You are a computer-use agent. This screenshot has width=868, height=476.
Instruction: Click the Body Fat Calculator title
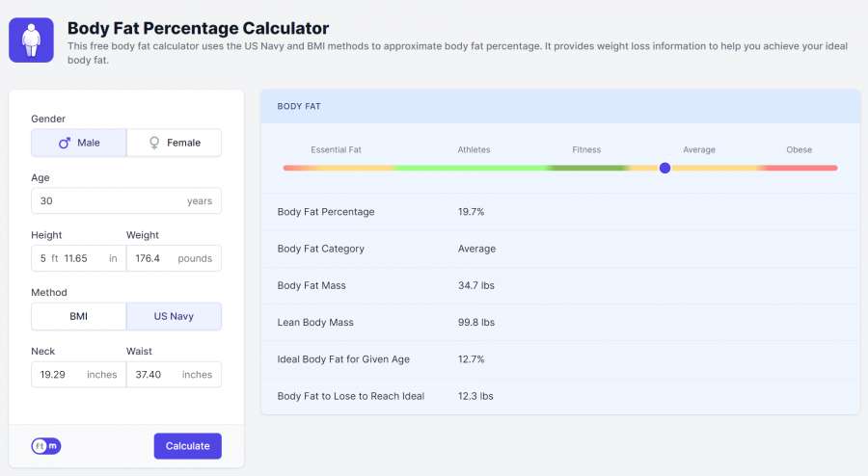point(198,29)
